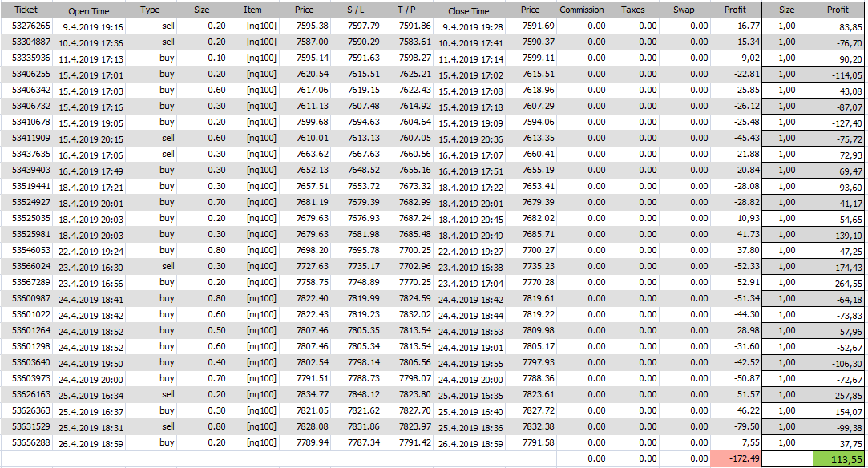Click the T / P column header

406,10
